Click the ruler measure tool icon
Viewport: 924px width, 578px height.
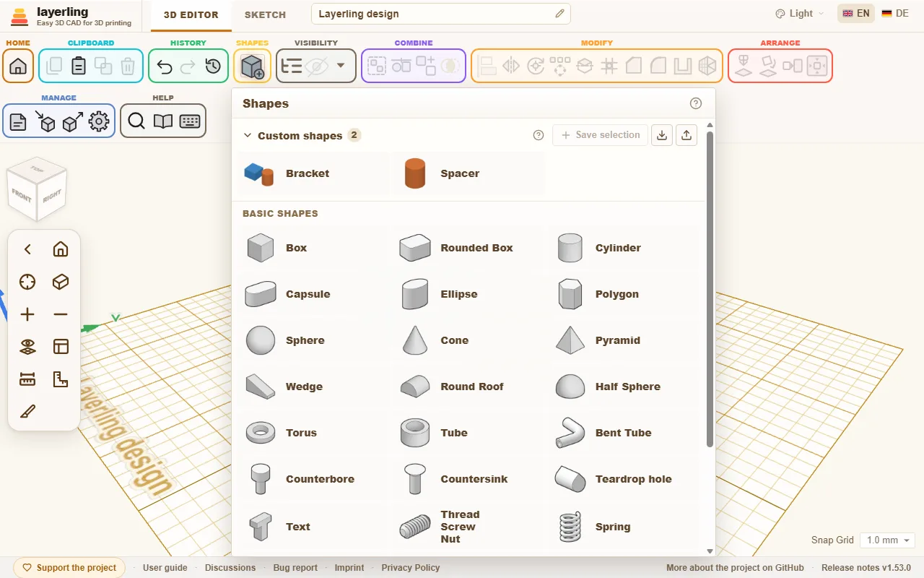click(27, 379)
